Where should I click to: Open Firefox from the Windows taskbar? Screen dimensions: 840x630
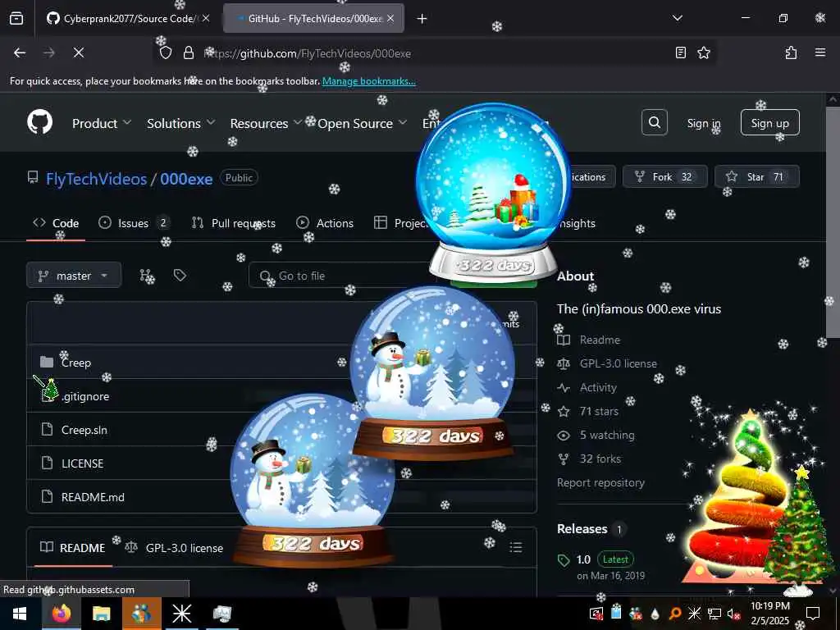click(x=62, y=614)
